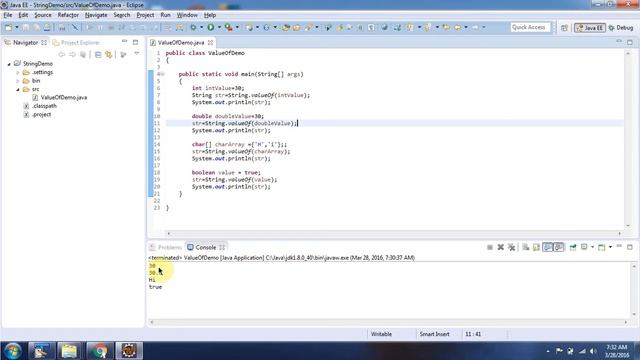Select the Problems view tab
This screenshot has width=640, height=360.
(166, 247)
